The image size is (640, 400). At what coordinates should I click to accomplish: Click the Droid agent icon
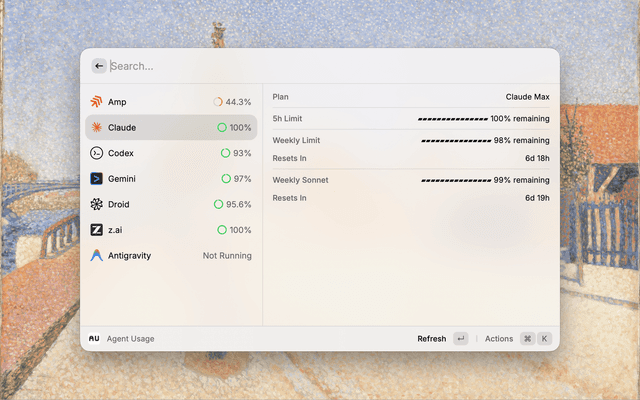click(x=96, y=204)
